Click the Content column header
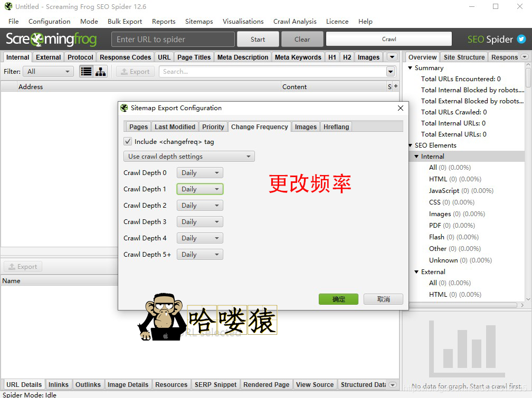 334,86
